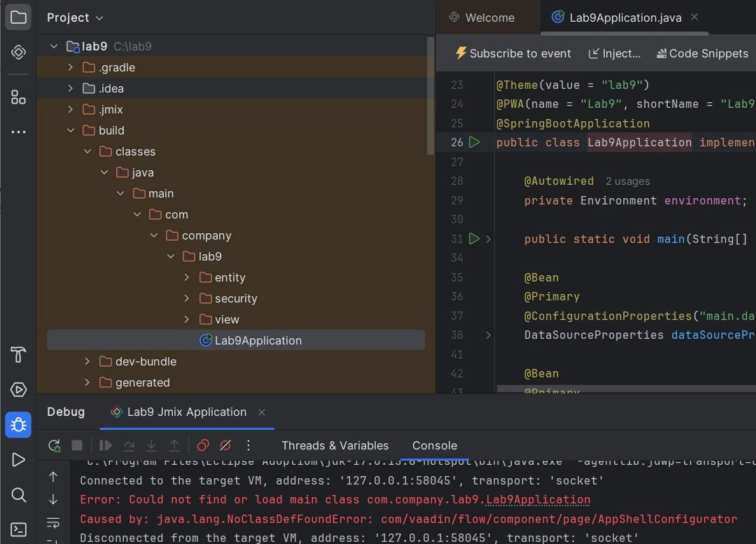756x544 pixels.
Task: Collapse the com folder
Action: tap(137, 214)
